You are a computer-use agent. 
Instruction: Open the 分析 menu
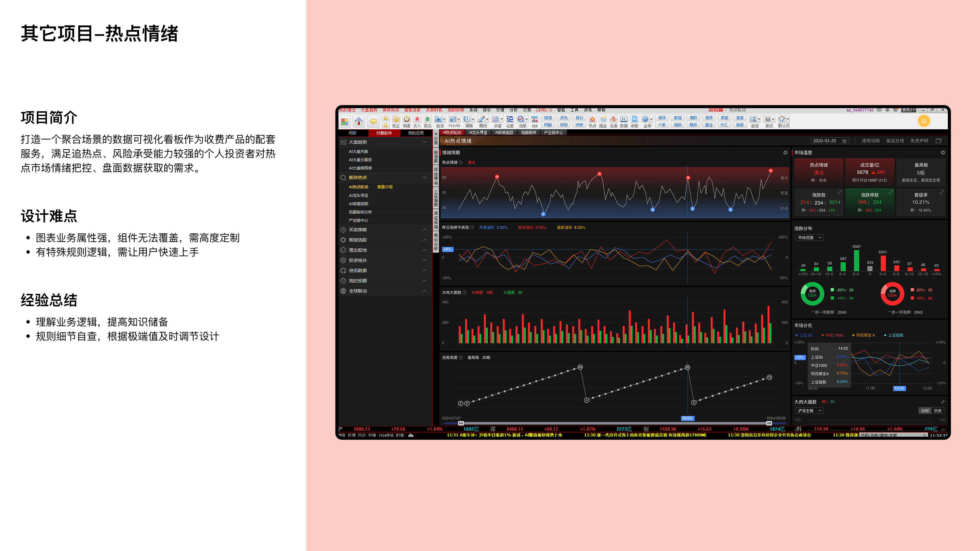(x=513, y=110)
